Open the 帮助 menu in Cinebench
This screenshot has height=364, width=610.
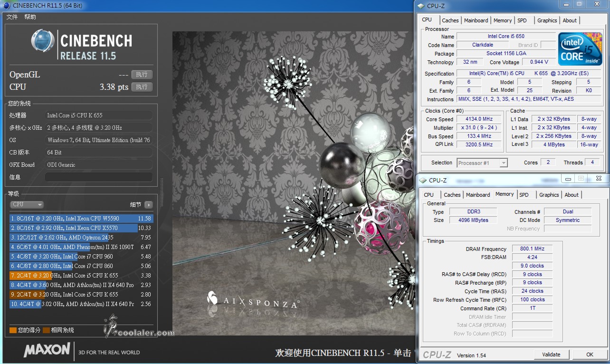click(x=30, y=17)
